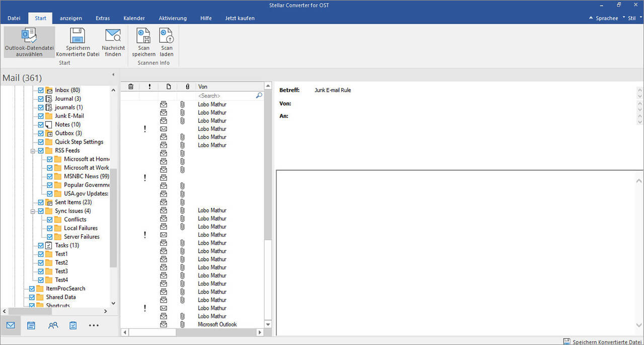This screenshot has width=644, height=345.
Task: Click Notes folder icon in tree
Action: pos(49,124)
